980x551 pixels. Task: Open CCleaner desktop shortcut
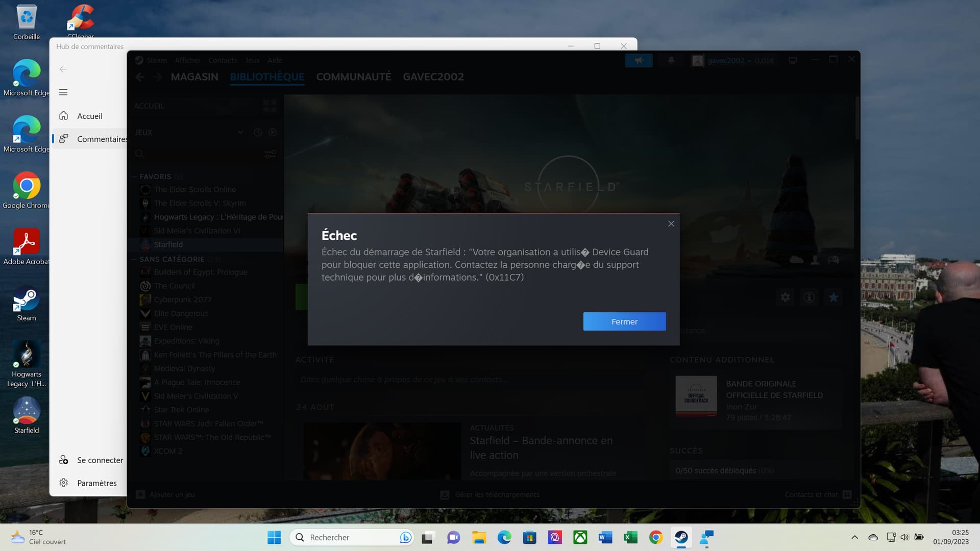[x=81, y=21]
